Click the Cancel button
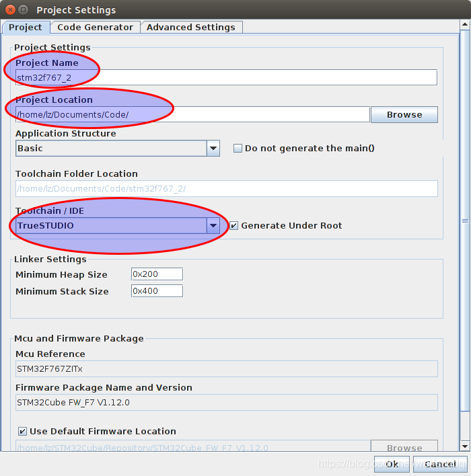Screen dimensions: 471x476 pos(440,464)
